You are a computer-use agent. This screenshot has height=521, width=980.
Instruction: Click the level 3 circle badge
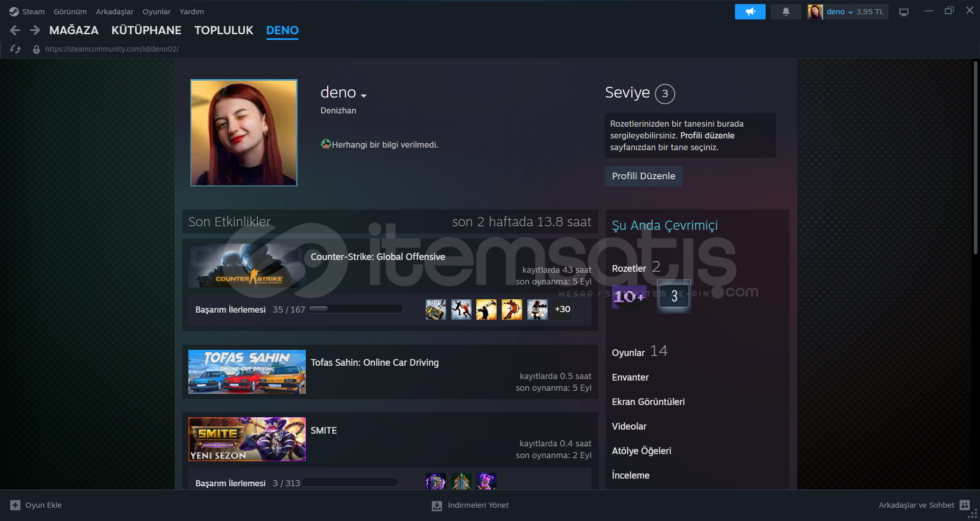[x=665, y=93]
